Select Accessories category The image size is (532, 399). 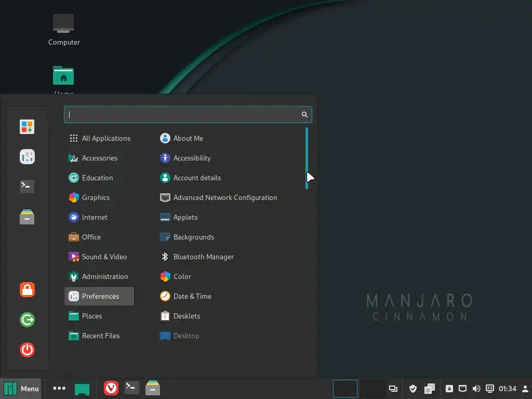pos(99,158)
